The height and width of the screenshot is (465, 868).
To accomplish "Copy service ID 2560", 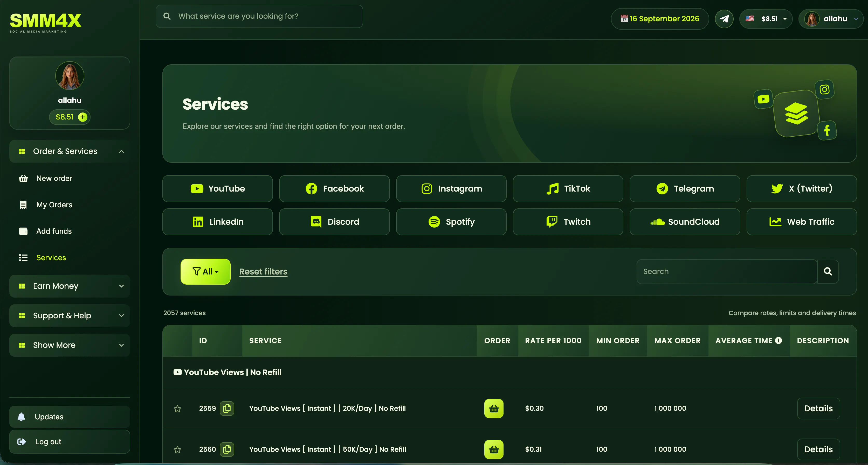I will (x=227, y=449).
